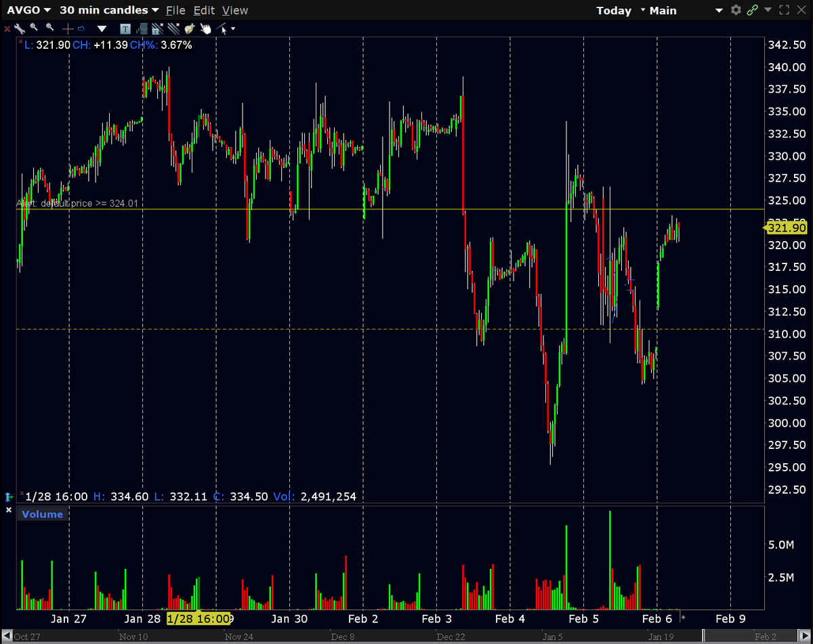Viewport: 813px width, 644px height.
Task: Click the blue arrow icon by OHLC bar
Action: [x=9, y=497]
